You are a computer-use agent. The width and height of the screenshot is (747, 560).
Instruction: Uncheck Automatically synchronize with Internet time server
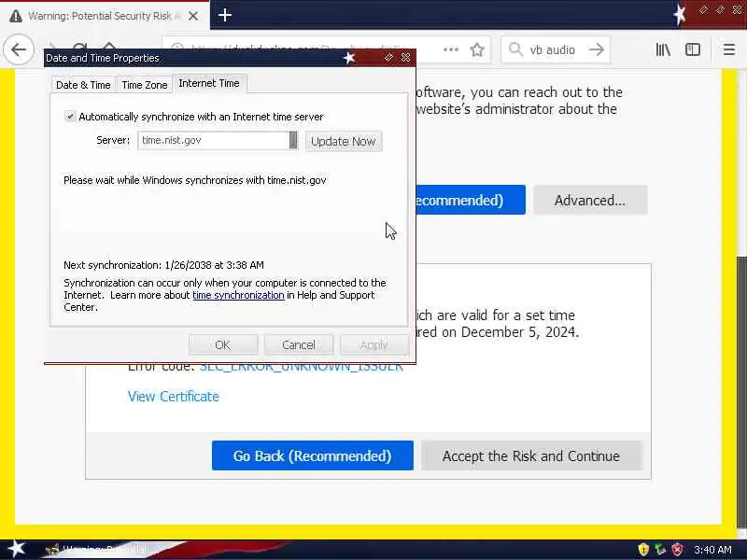click(x=70, y=116)
